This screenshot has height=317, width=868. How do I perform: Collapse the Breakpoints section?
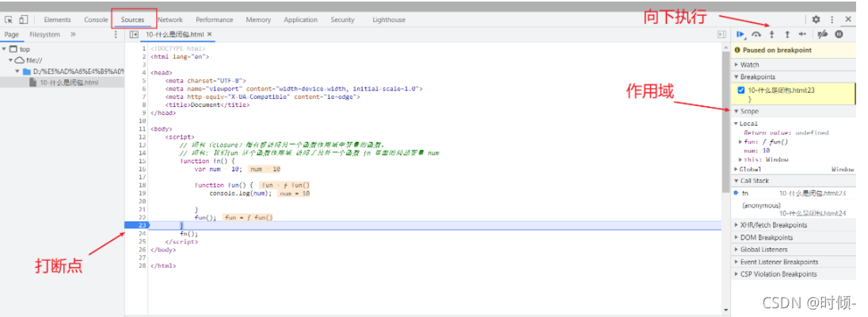point(737,77)
